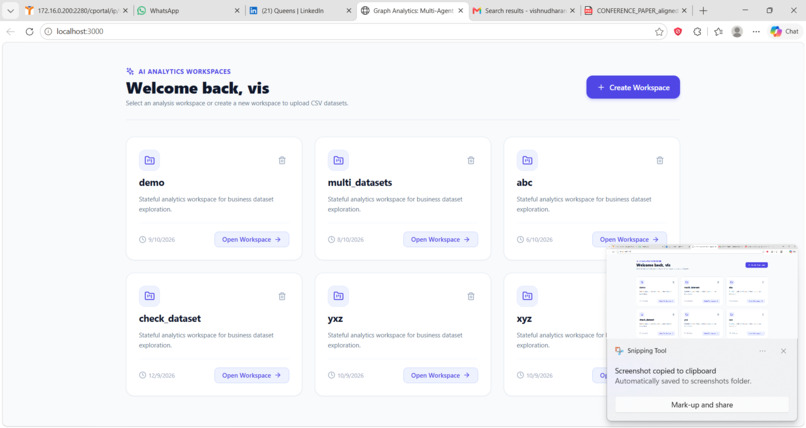
Task: Click the multi_datasets workspace title
Action: click(x=360, y=182)
